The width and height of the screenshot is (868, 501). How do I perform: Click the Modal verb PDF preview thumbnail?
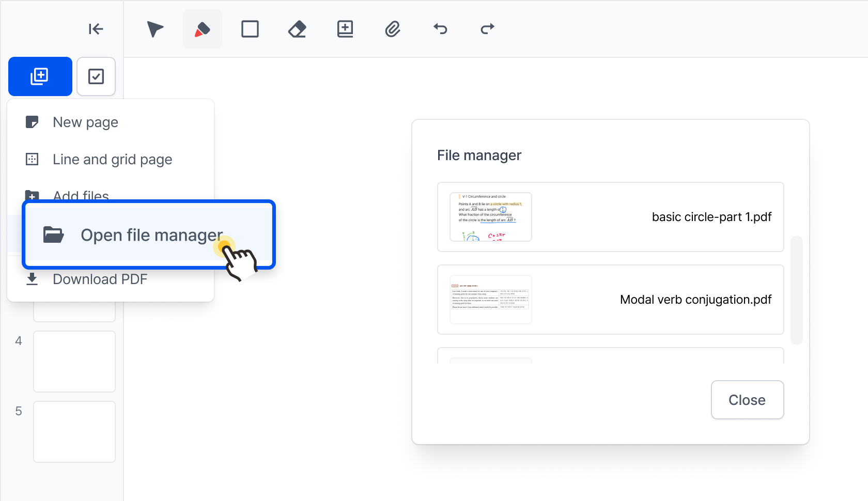pyautogui.click(x=491, y=300)
